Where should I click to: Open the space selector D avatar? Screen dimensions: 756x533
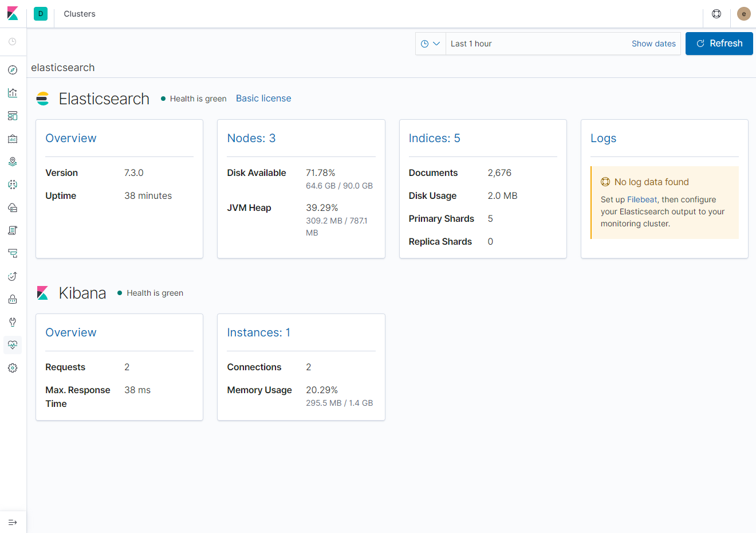click(x=41, y=14)
